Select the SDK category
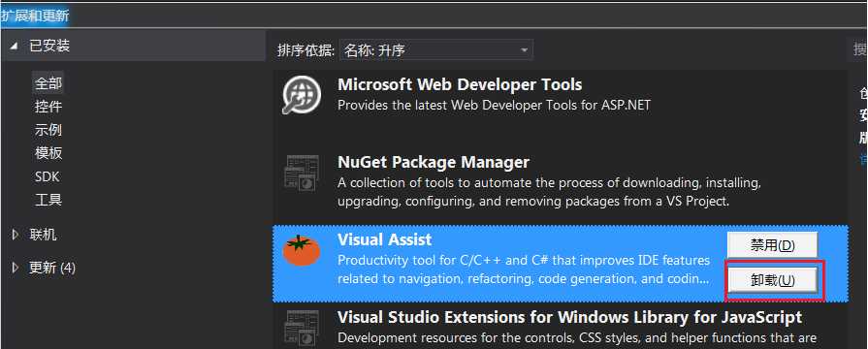 tap(48, 177)
